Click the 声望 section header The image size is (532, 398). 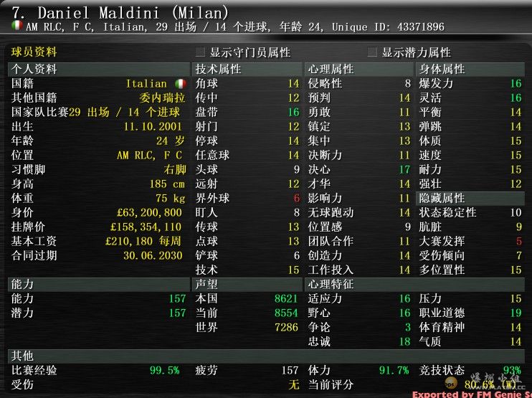click(x=247, y=284)
